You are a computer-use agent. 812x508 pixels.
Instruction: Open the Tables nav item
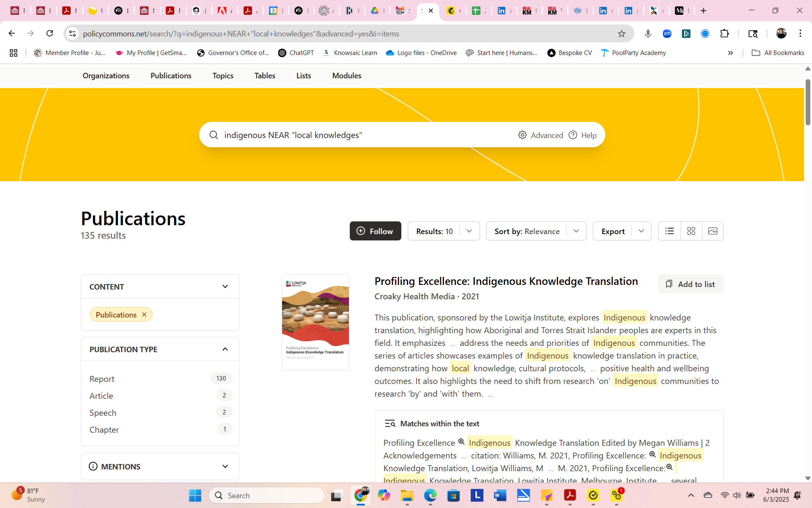(x=265, y=76)
